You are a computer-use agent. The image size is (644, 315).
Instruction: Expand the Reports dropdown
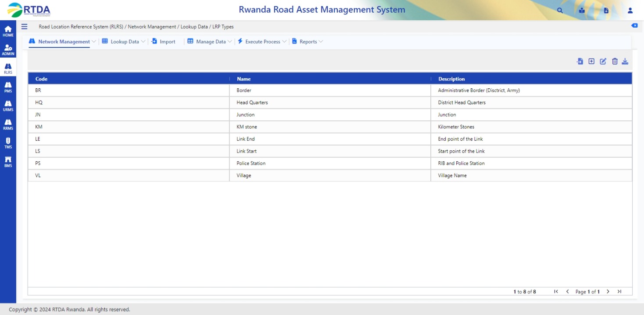click(x=308, y=42)
